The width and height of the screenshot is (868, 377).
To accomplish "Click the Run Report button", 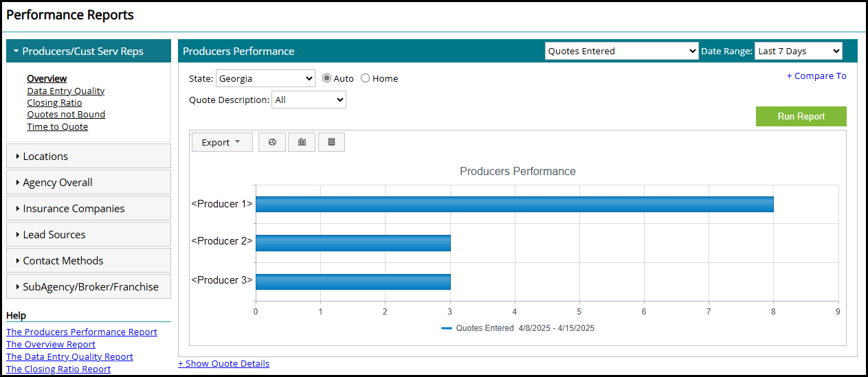I will click(x=801, y=116).
